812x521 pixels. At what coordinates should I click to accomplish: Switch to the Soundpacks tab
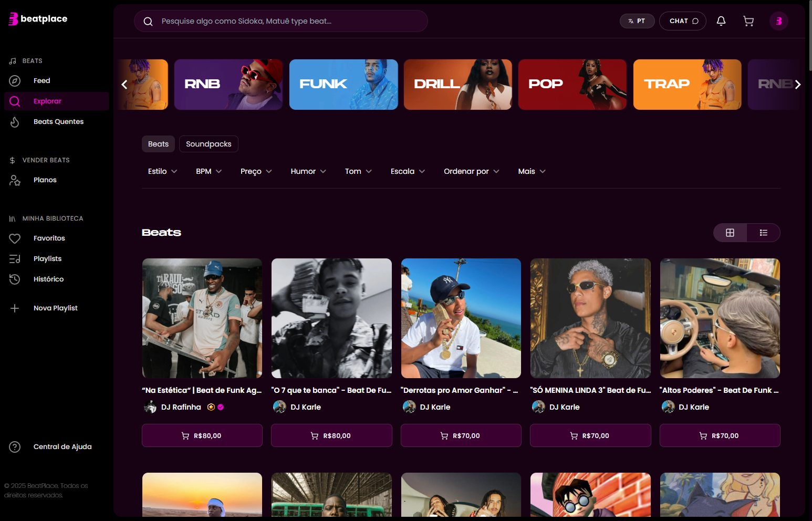coord(209,144)
